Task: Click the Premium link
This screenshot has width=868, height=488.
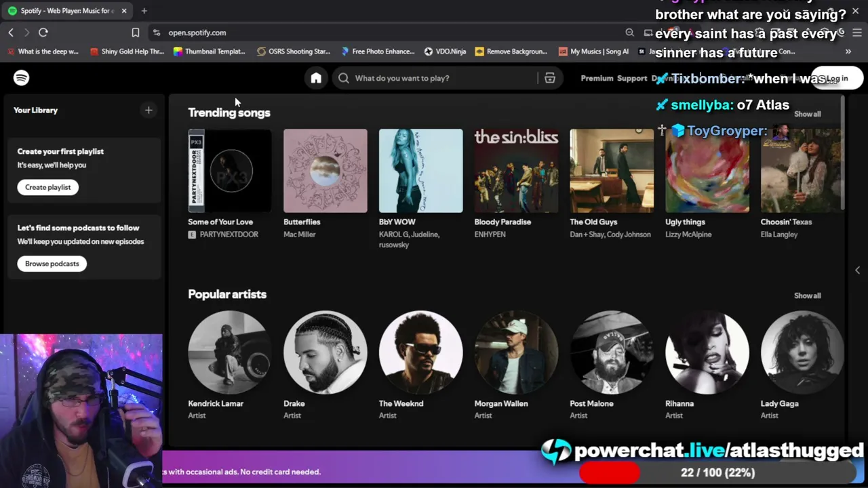Action: click(597, 78)
